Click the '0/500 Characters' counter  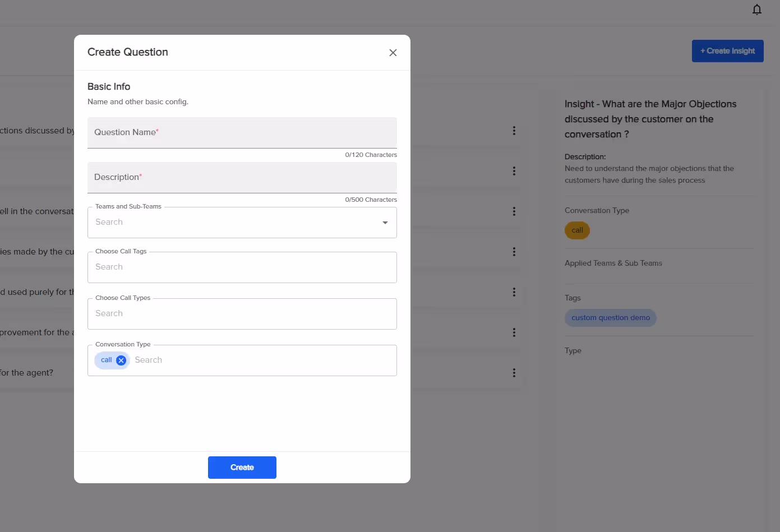click(371, 200)
